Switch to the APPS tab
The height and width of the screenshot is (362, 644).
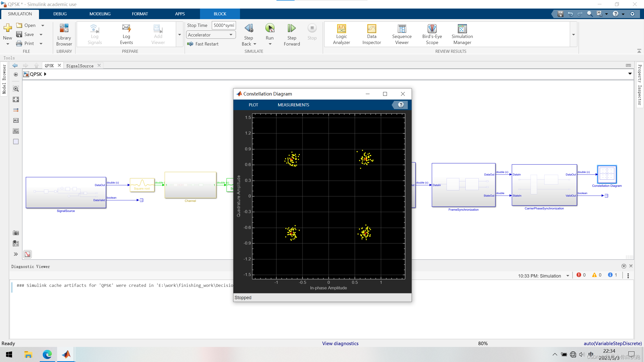click(180, 14)
